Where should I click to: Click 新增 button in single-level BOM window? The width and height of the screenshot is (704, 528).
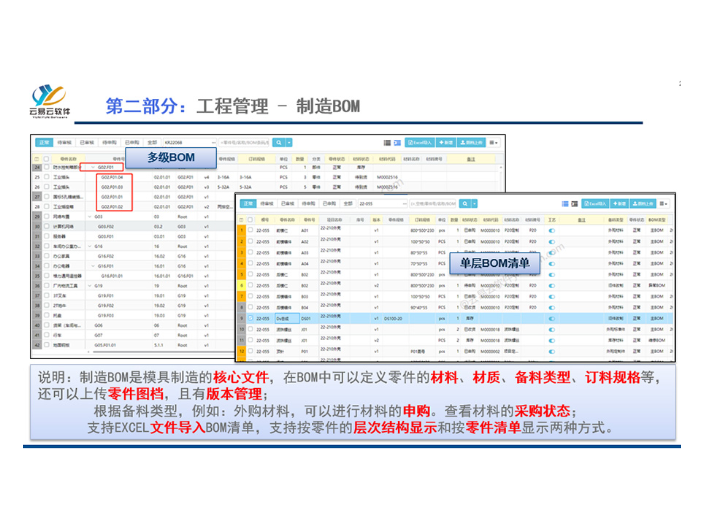620,204
